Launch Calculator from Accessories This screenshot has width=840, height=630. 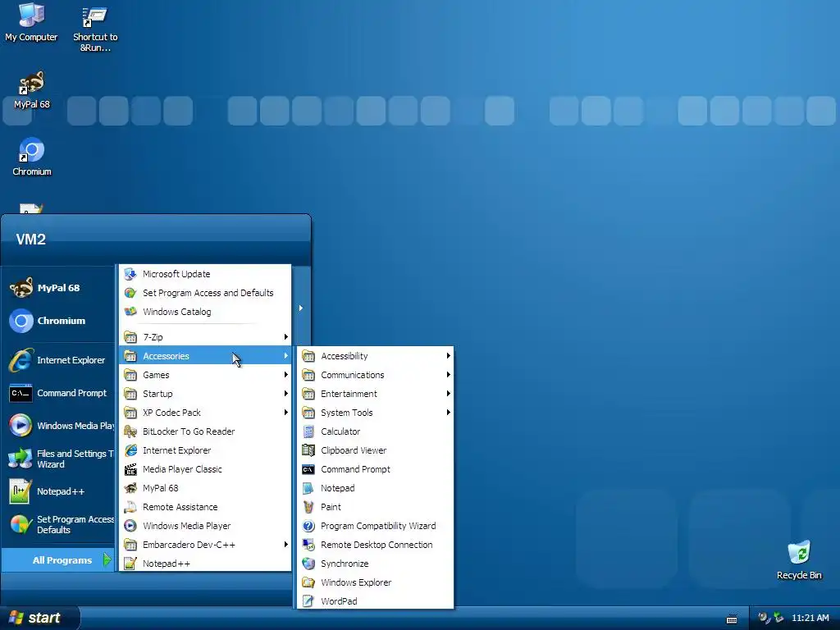(375, 431)
